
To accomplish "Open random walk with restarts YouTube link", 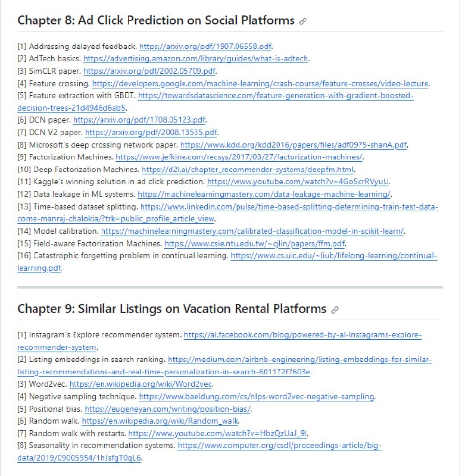I will pyautogui.click(x=218, y=433).
